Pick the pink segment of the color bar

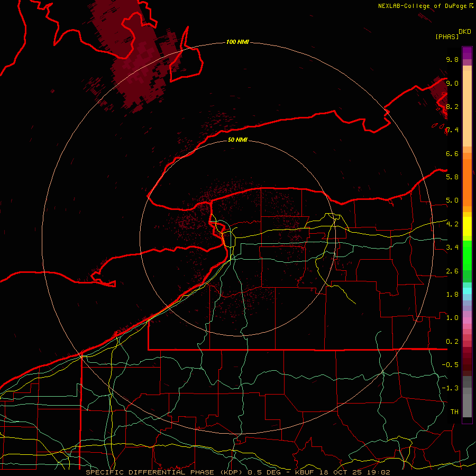pyautogui.click(x=467, y=321)
